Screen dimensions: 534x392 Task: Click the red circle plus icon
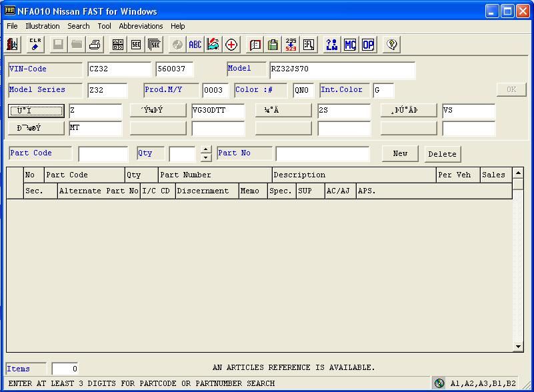[x=231, y=45]
